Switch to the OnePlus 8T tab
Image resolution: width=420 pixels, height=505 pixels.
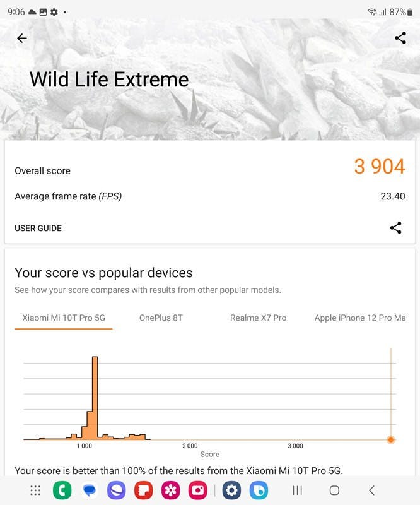161,318
